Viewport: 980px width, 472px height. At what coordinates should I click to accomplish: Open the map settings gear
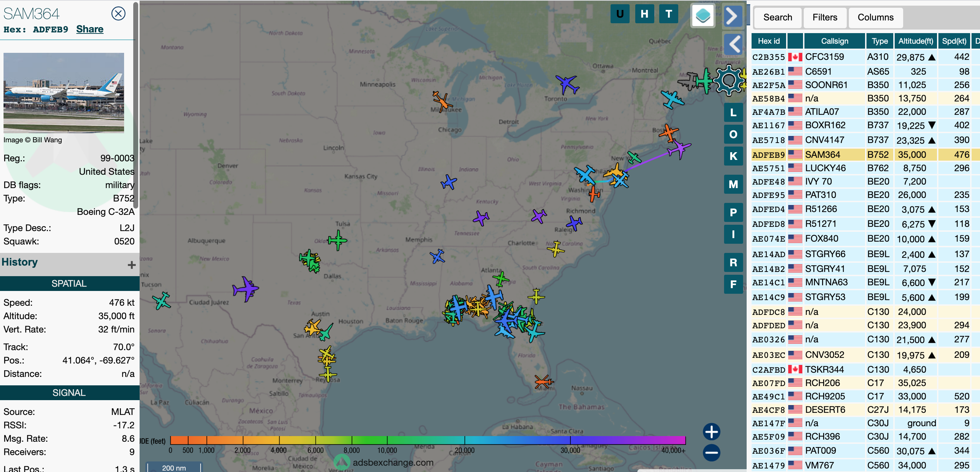click(x=729, y=81)
